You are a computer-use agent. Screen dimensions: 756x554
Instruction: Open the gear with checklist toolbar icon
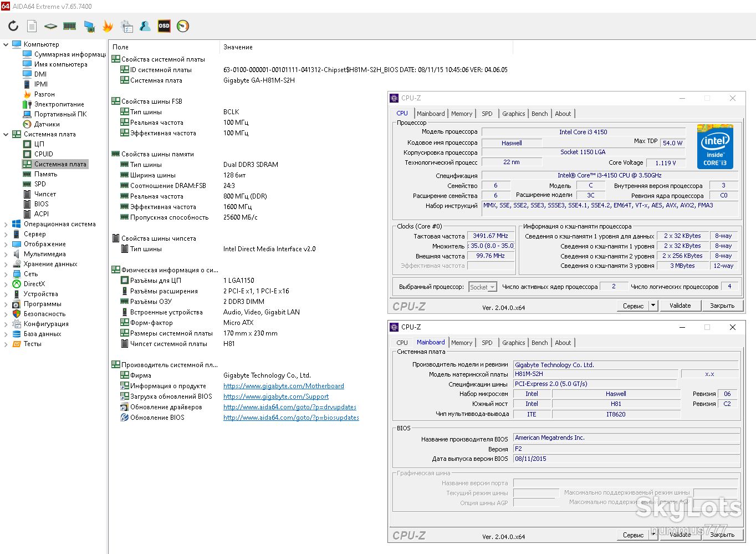point(126,26)
